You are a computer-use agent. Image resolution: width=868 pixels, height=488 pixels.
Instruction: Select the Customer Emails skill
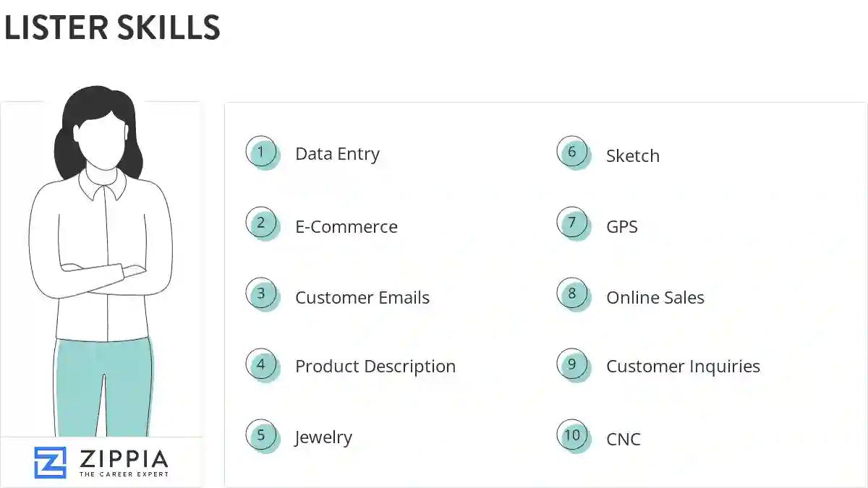click(362, 298)
